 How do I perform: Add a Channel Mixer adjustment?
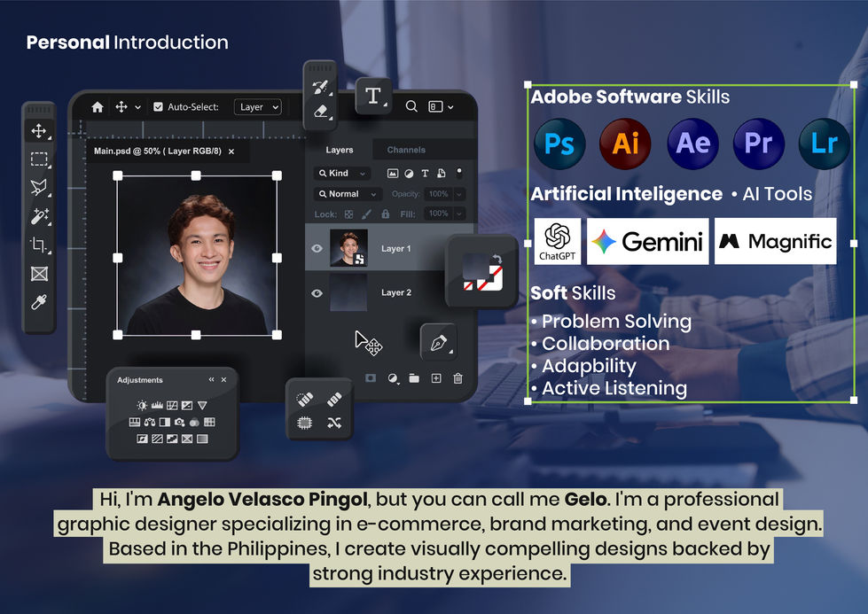(194, 422)
